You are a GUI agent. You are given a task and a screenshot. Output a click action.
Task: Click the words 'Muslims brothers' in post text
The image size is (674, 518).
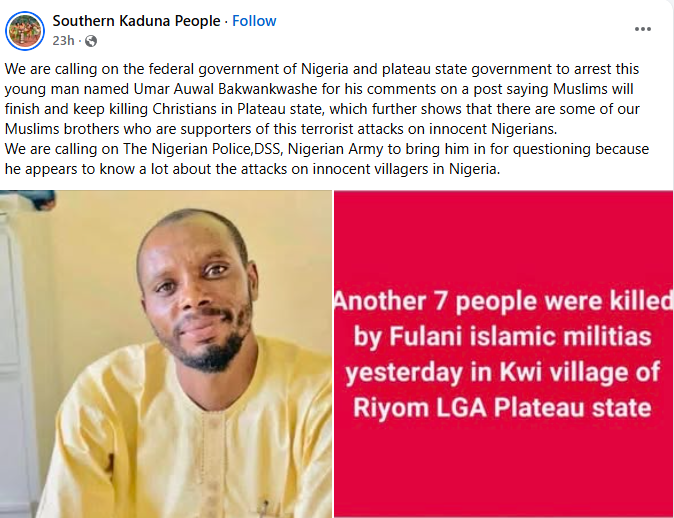tap(58, 129)
